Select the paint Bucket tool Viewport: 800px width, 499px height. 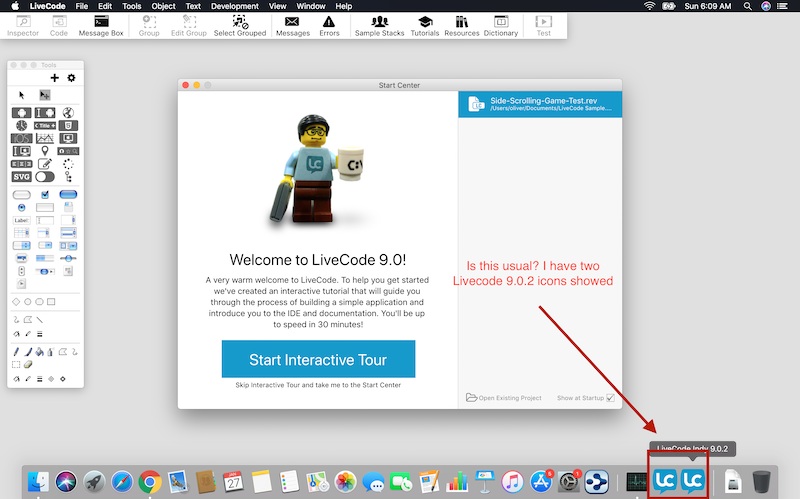tap(39, 352)
